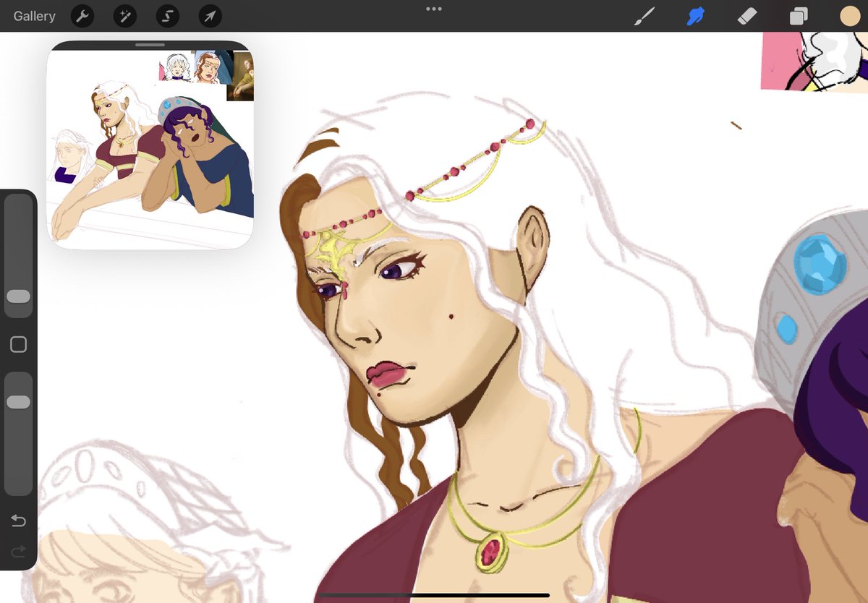This screenshot has height=603, width=868.
Task: Open the active color picker
Action: click(850, 16)
